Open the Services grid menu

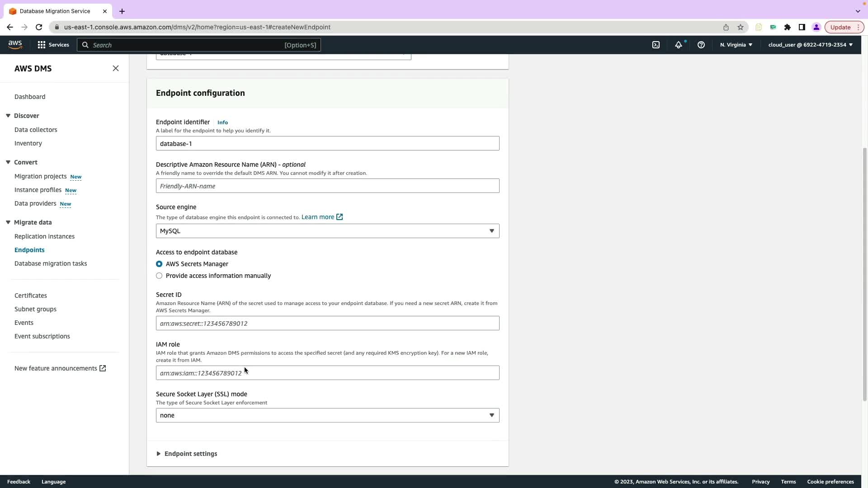click(53, 45)
